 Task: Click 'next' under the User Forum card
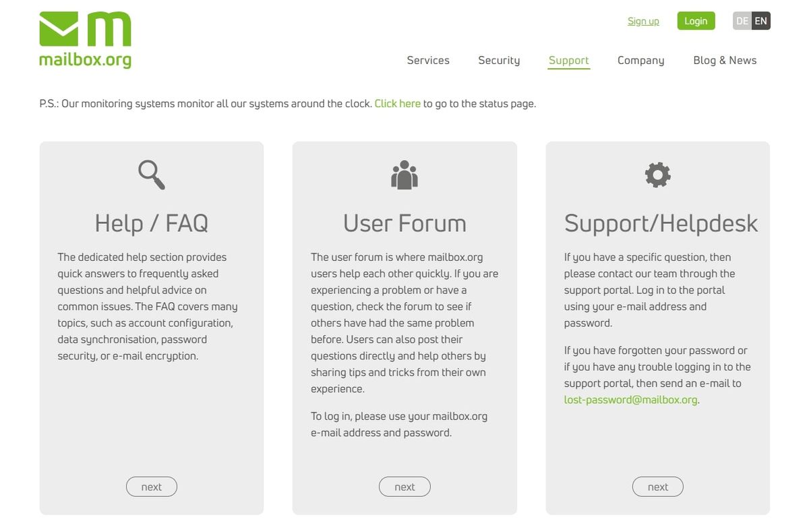(404, 486)
